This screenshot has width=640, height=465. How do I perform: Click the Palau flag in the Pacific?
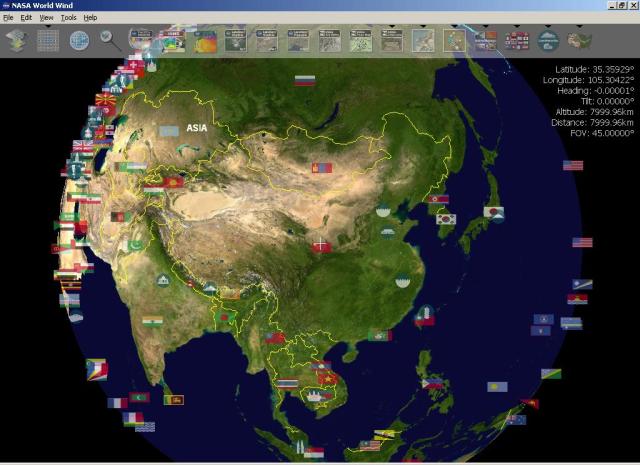(497, 387)
